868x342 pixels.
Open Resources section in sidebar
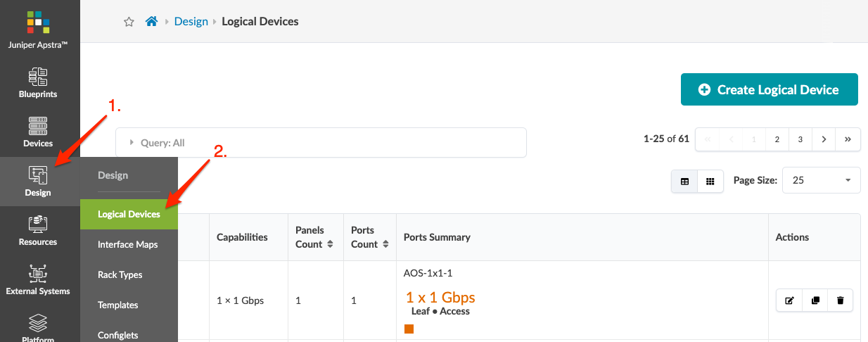(x=38, y=231)
